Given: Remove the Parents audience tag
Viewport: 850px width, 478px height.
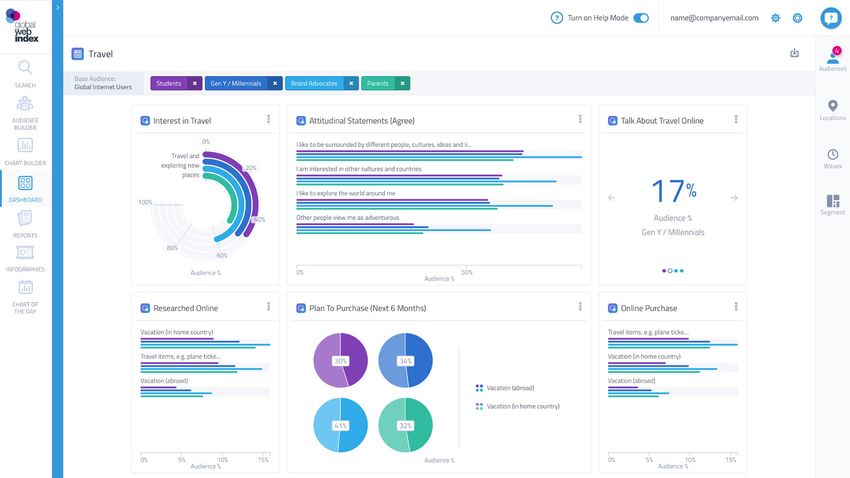Looking at the screenshot, I should (402, 83).
